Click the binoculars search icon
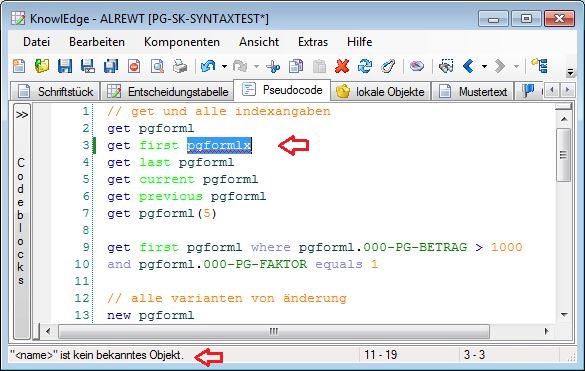585x371 pixels. point(446,66)
